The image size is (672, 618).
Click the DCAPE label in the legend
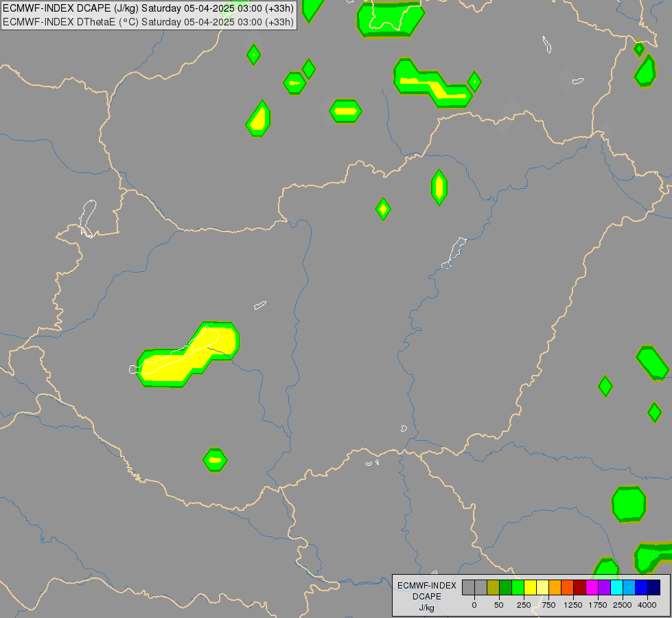(x=427, y=597)
